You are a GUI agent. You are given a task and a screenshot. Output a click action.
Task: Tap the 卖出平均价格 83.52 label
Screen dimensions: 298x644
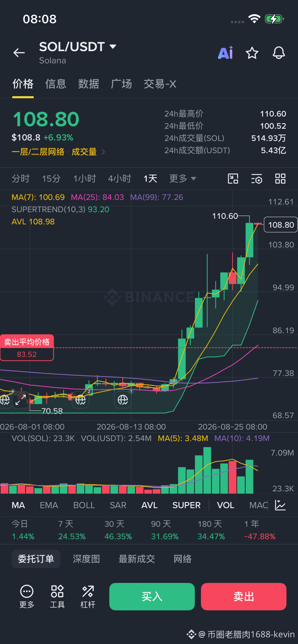[x=27, y=348]
